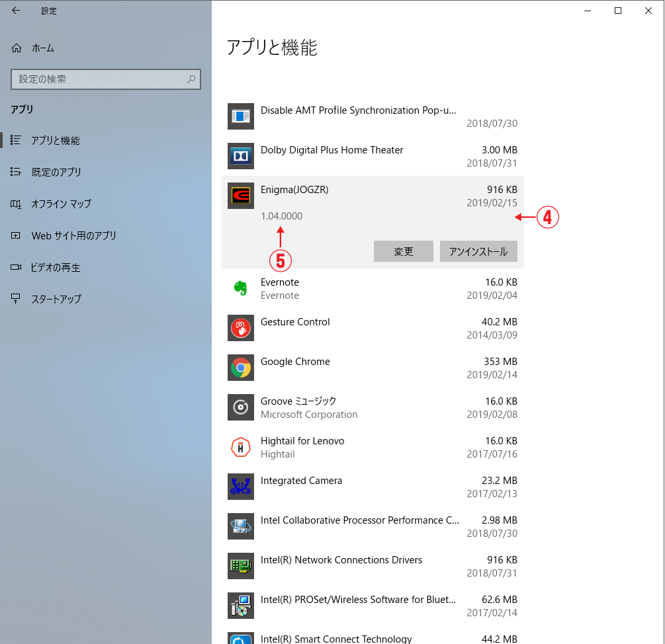The width and height of the screenshot is (665, 644).
Task: Click the Gesture Control app icon
Action: 240,328
